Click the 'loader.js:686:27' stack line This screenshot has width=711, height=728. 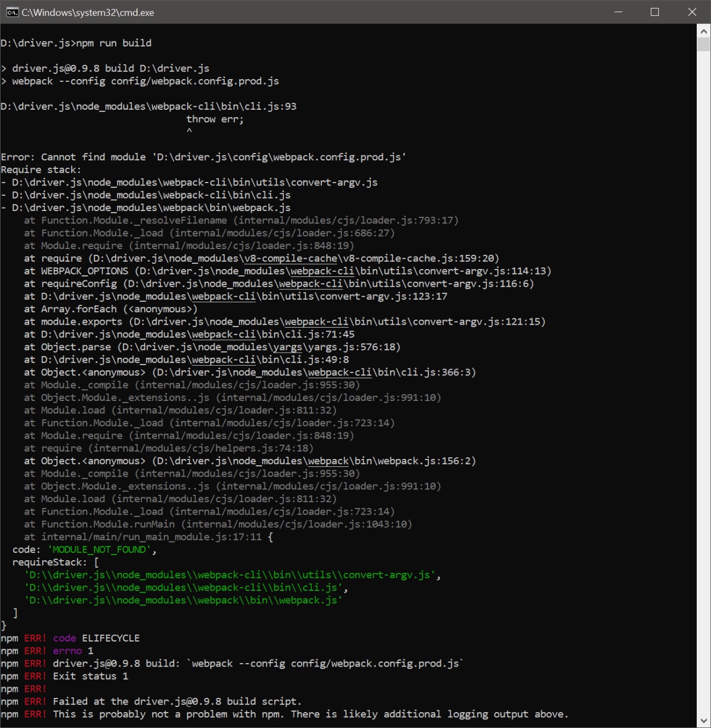tap(209, 233)
